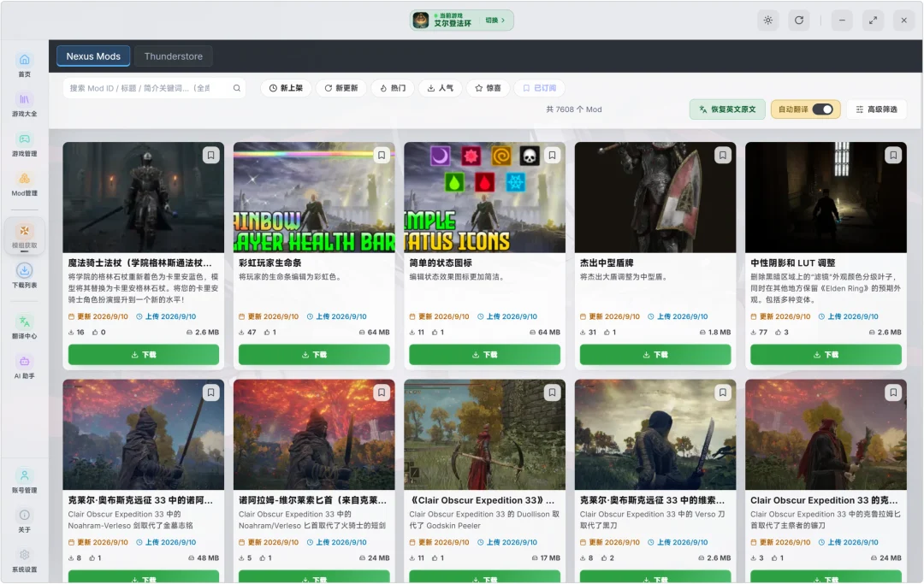Screen dimensions: 924x584
Task: Click 恢复英文原文 button
Action: coord(727,109)
